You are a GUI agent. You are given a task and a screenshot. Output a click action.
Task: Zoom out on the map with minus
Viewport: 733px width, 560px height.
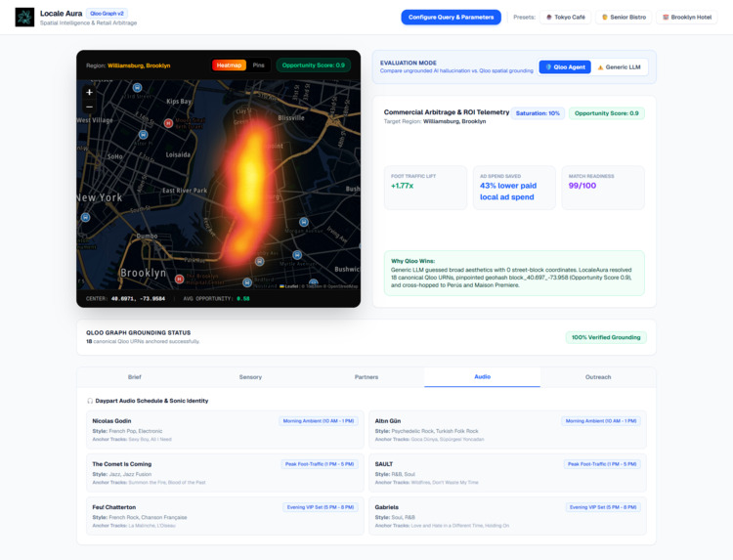[89, 107]
